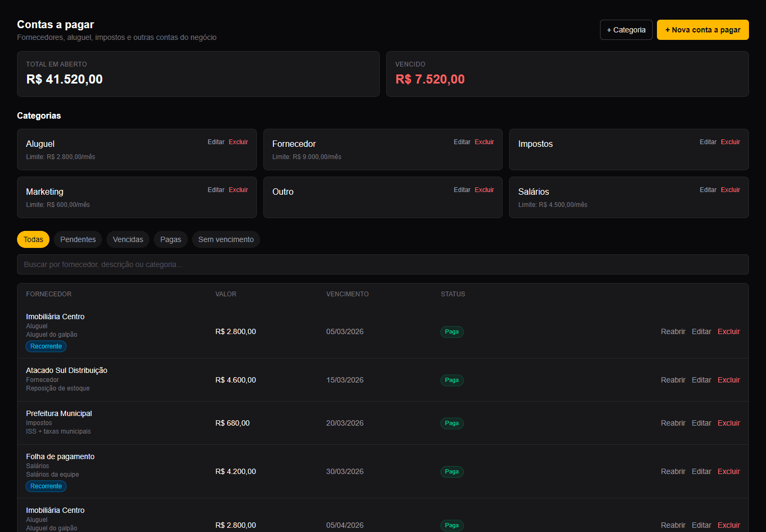Click the limit text "R$ 600,00/mês"
The height and width of the screenshot is (532, 766).
click(x=68, y=205)
